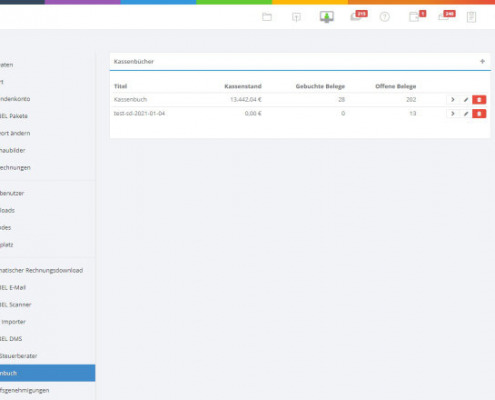The image size is (495, 400).
Task: Open the E-Mail sidebar item
Action: (13, 288)
